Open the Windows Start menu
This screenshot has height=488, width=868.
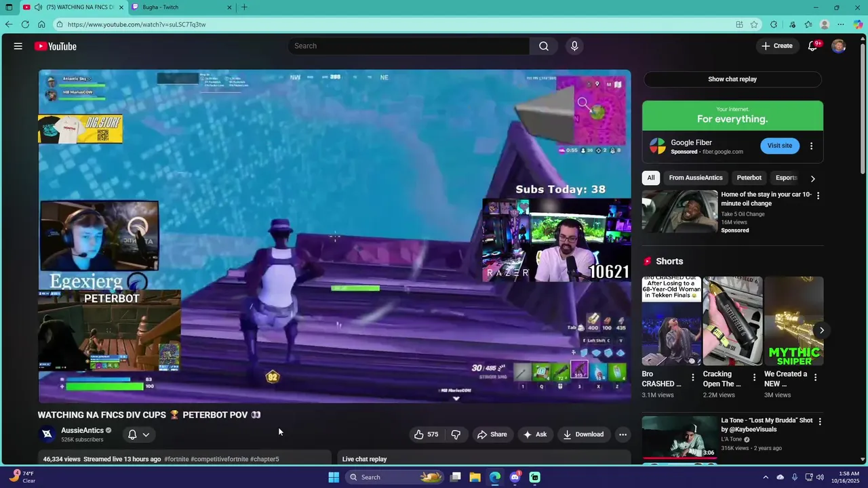(x=334, y=477)
